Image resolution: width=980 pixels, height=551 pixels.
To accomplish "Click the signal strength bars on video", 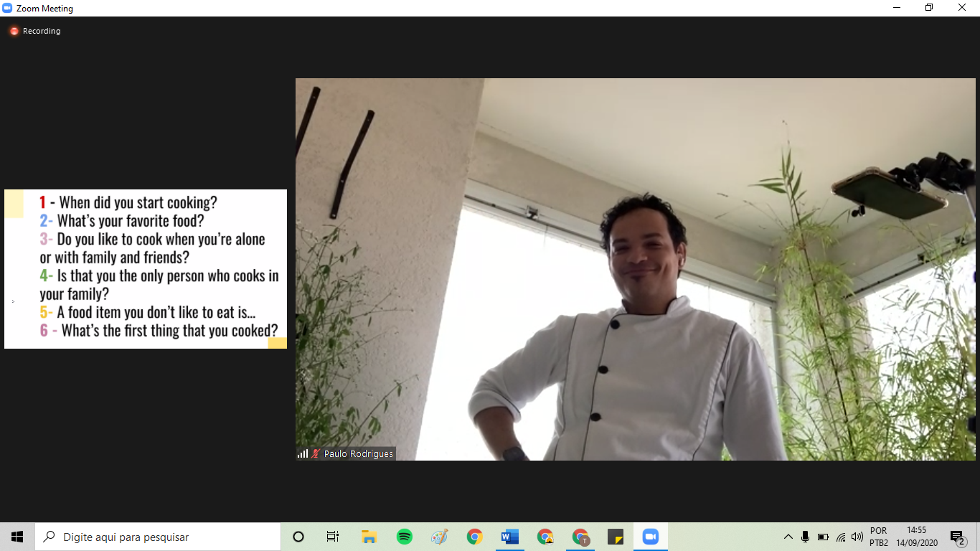I will coord(303,453).
